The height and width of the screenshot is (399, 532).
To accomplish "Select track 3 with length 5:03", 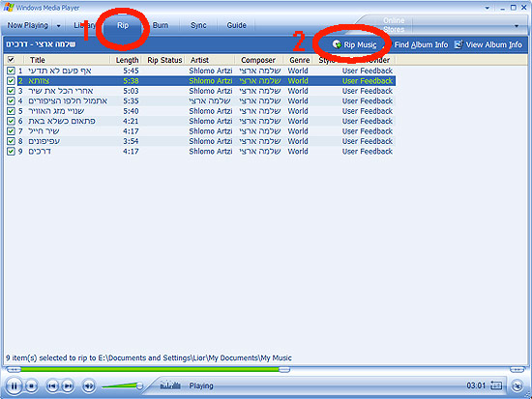I will (x=206, y=91).
